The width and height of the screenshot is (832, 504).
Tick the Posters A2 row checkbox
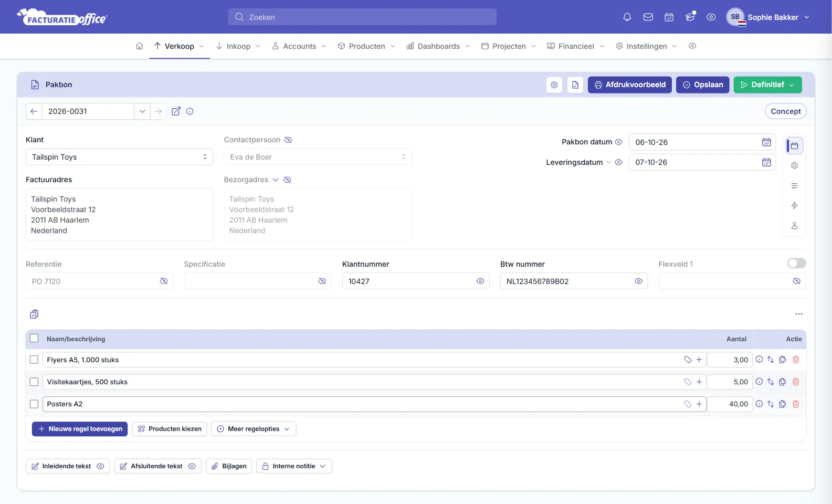click(x=34, y=404)
